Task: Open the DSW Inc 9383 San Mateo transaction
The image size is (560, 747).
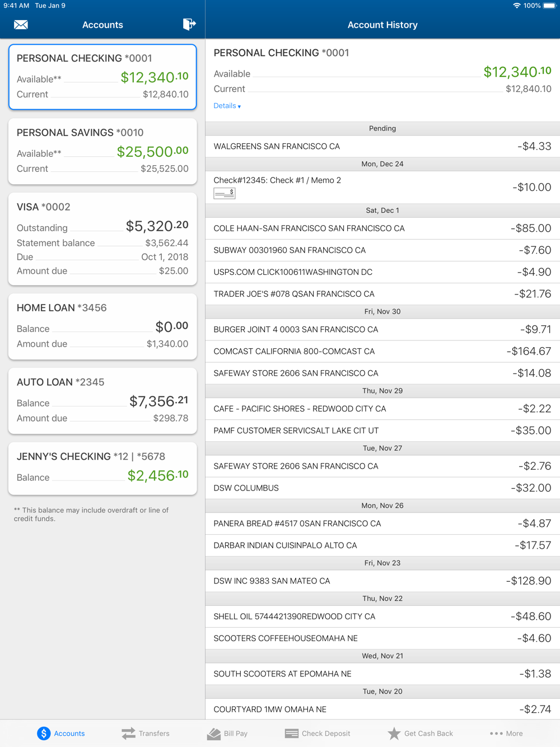Action: 382,581
